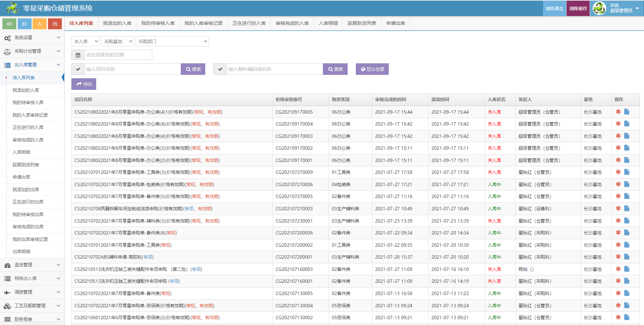644x325 pixels.
Task: Open 入库明细 in the sidebar
Action: click(21, 152)
